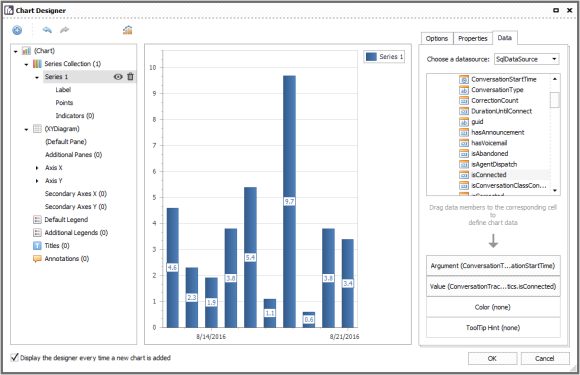Expand the Axis Y tree node
The image size is (580, 375).
point(37,181)
